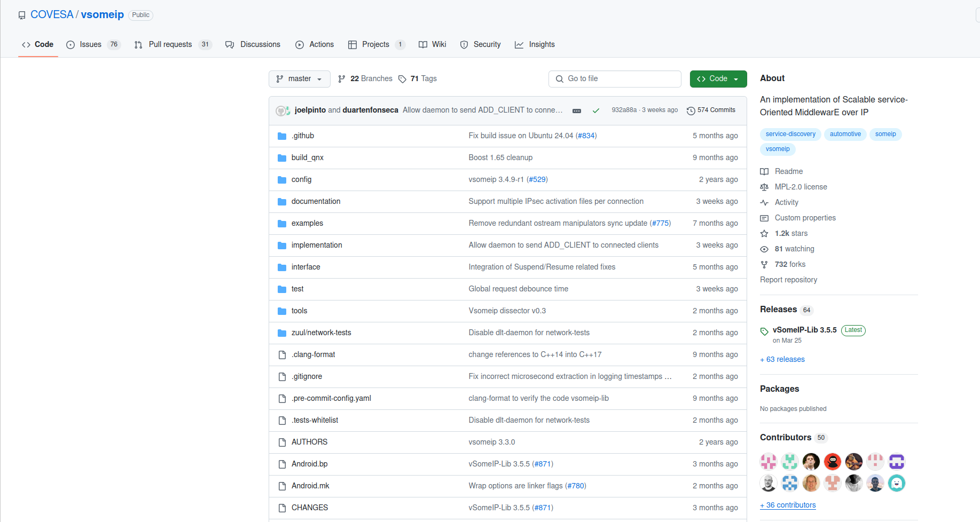Open the 22 Branches link
This screenshot has width=980, height=522.
point(365,79)
